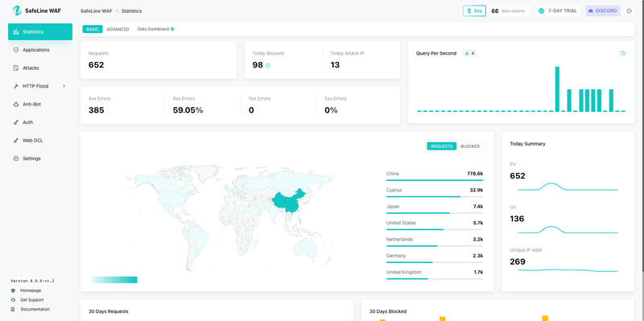The height and width of the screenshot is (321, 644).
Task: Click the 59.05% error rate value
Action: 188,110
